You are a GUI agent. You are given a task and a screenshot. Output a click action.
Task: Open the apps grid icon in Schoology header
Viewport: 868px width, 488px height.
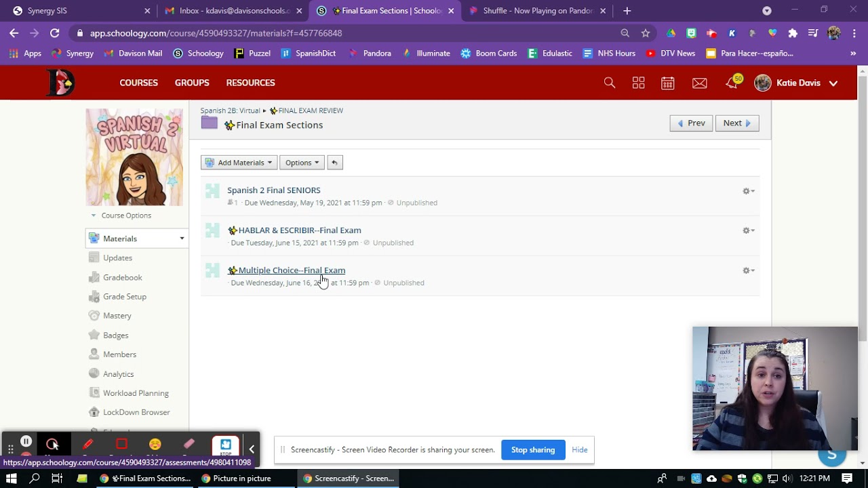(x=638, y=83)
